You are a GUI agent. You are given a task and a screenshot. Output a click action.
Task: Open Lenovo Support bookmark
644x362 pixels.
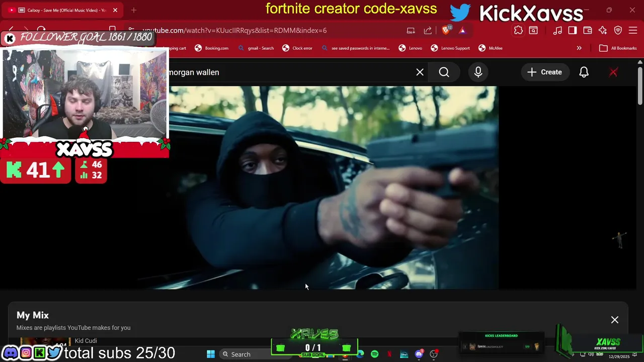[x=450, y=48]
